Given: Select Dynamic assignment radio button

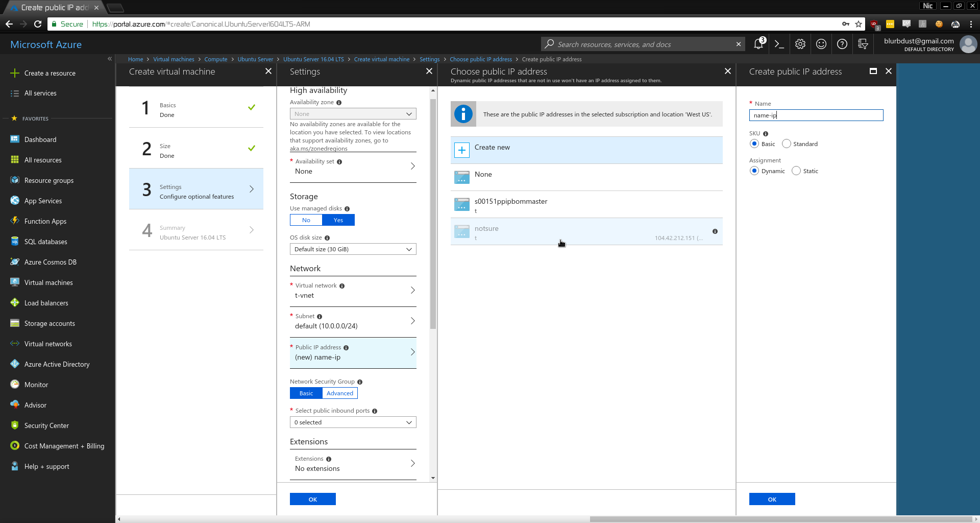Looking at the screenshot, I should (x=754, y=171).
